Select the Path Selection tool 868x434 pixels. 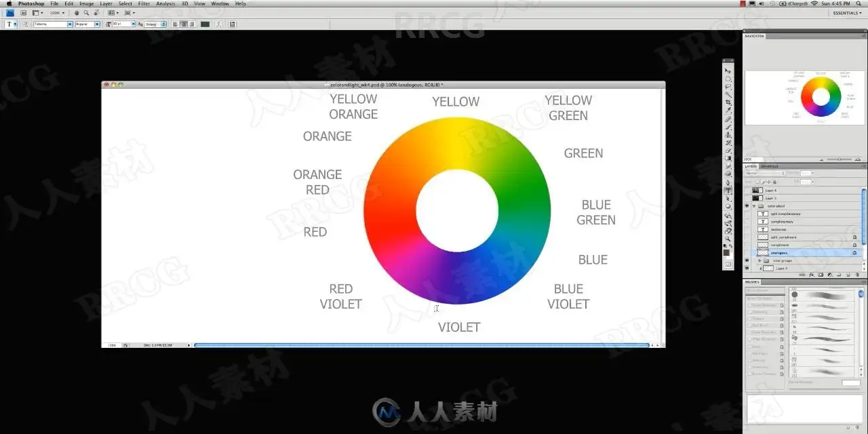pyautogui.click(x=728, y=199)
